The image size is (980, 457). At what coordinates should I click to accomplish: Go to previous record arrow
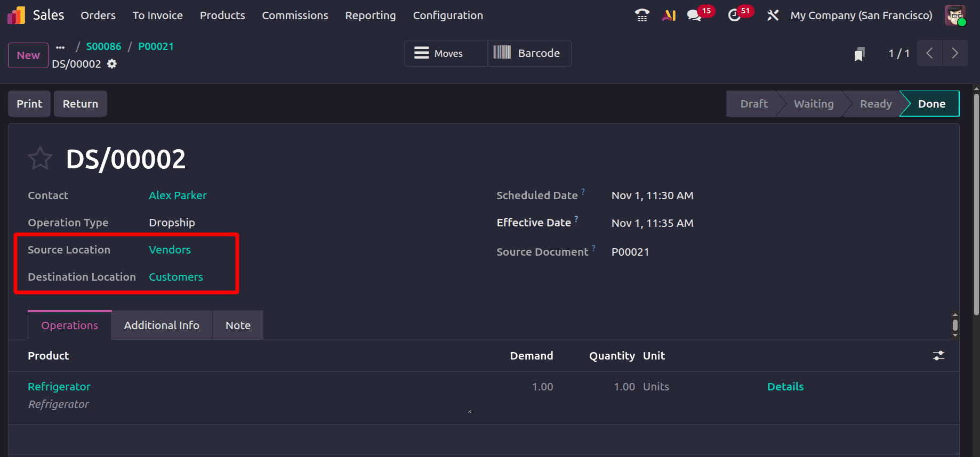[x=930, y=53]
